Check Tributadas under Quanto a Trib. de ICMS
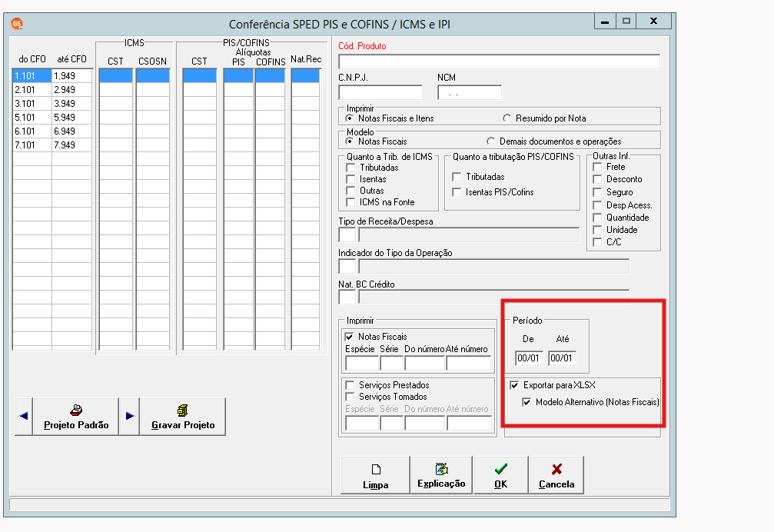The width and height of the screenshot is (774, 532). (x=350, y=168)
